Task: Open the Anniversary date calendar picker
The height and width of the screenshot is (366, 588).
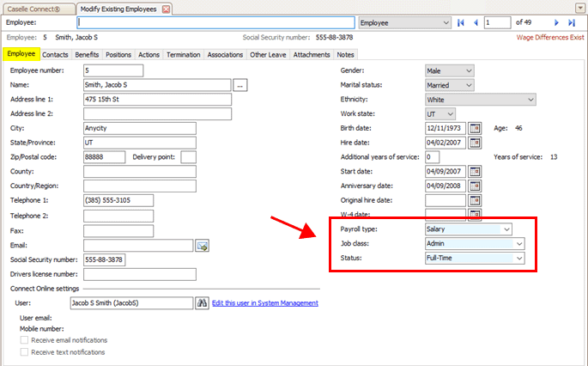Action: (x=475, y=186)
